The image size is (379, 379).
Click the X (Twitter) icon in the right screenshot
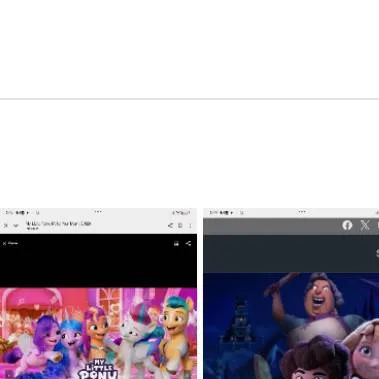tap(365, 226)
